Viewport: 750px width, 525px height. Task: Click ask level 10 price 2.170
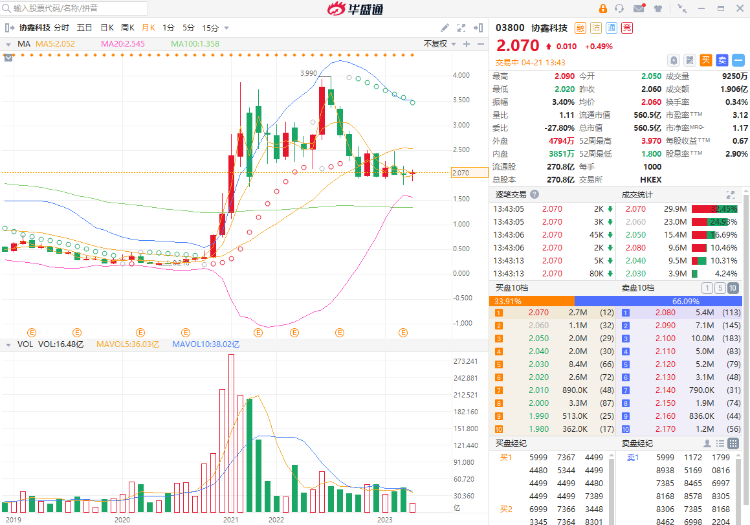point(665,429)
